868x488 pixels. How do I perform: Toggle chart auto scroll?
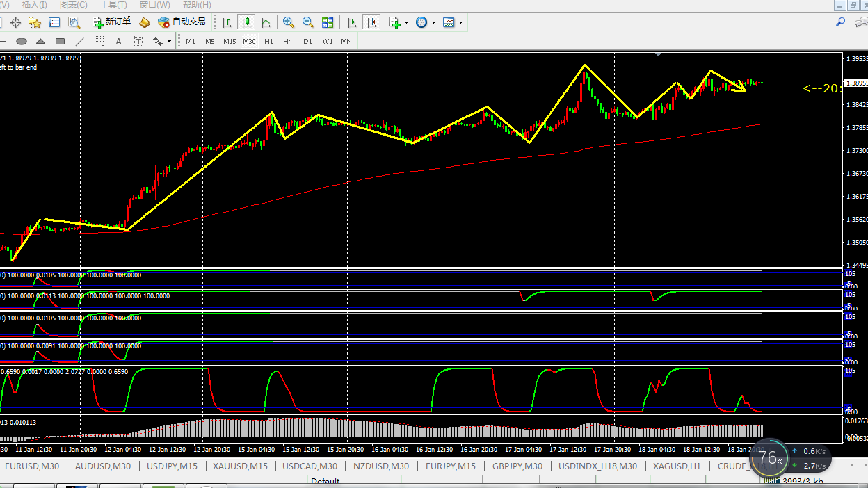coord(352,22)
